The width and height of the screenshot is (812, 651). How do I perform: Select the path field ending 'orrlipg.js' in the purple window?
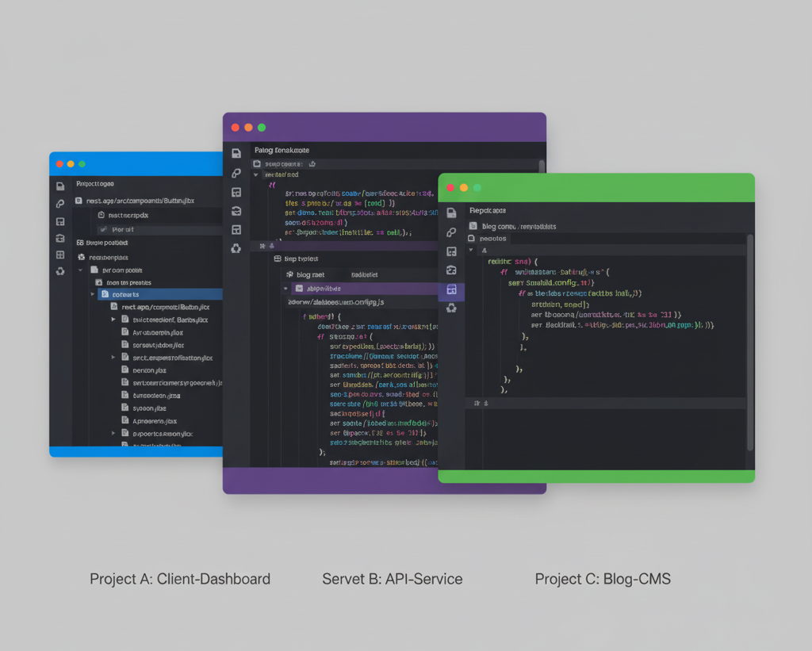point(335,302)
